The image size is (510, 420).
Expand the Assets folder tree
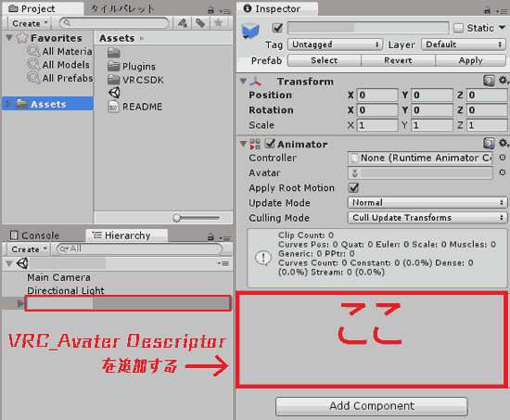pyautogui.click(x=8, y=104)
